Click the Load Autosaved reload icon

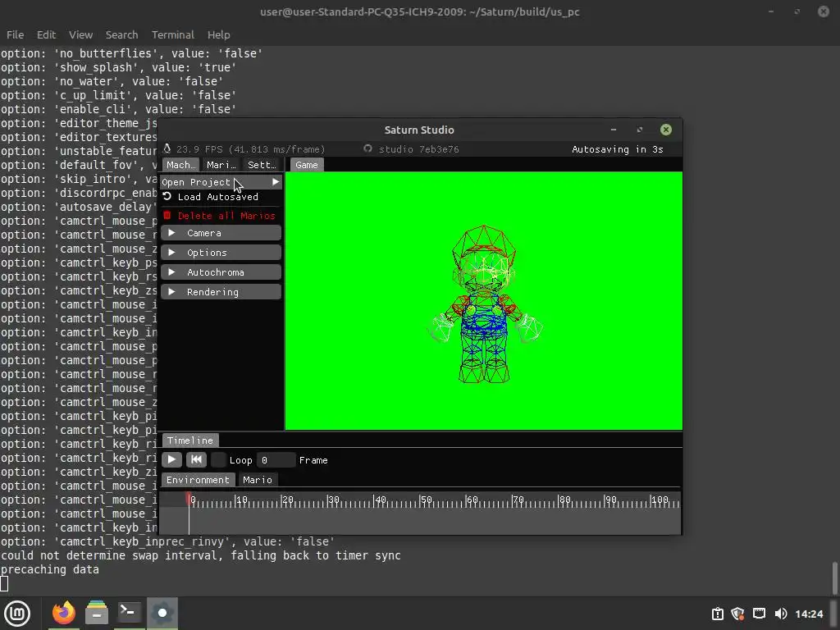click(x=167, y=197)
